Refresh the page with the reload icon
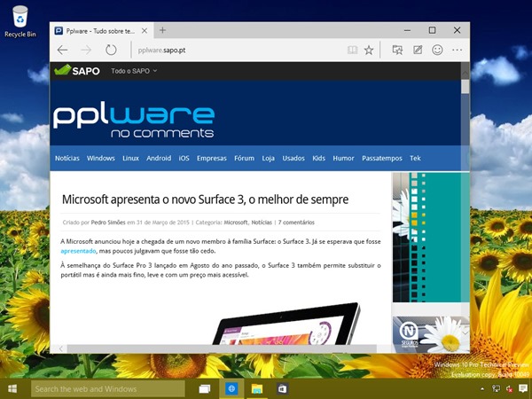This screenshot has height=399, width=532. 111,51
